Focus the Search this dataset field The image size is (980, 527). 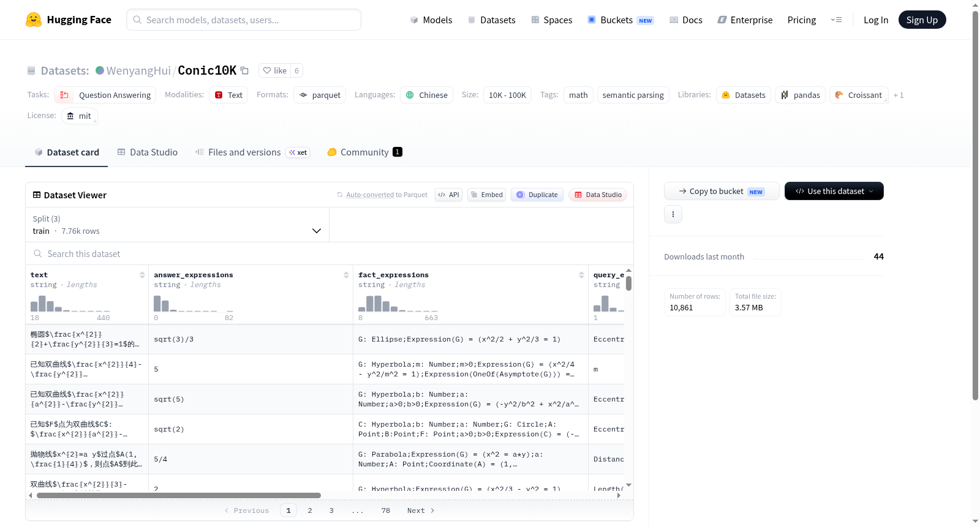pos(330,253)
